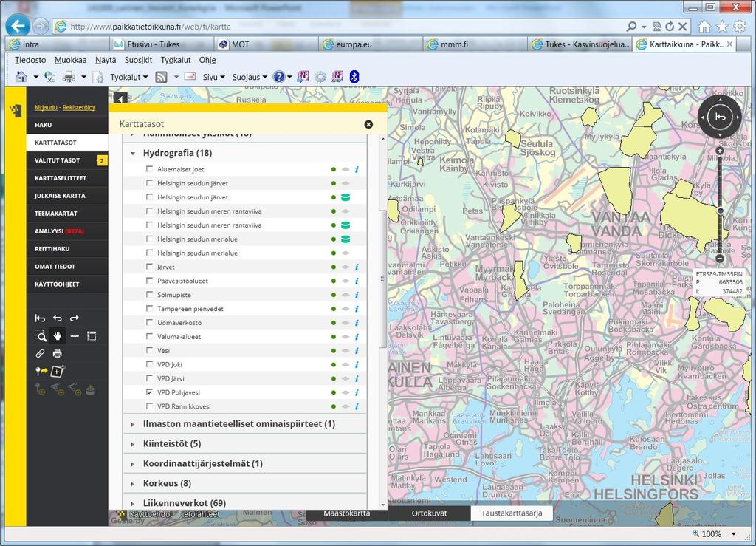The height and width of the screenshot is (546, 756).
Task: Open info for Valuma-alue layer
Action: click(357, 337)
